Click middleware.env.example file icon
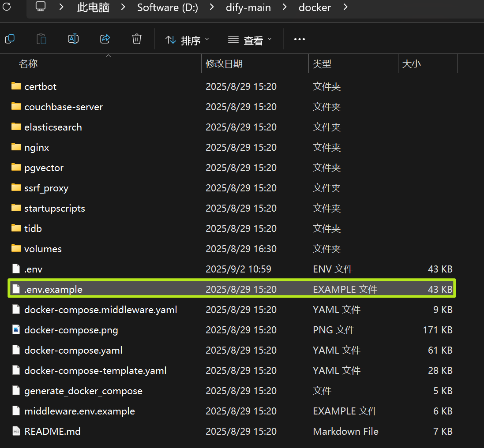 (x=16, y=411)
